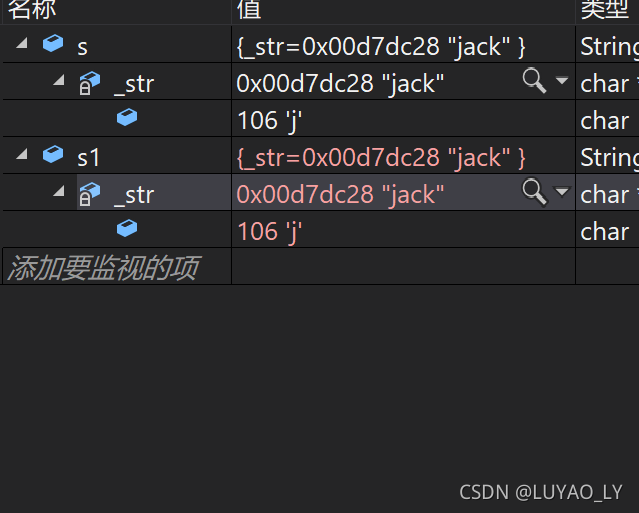639x513 pixels.
Task: Collapse the s1 variable tree node
Action: point(22,154)
